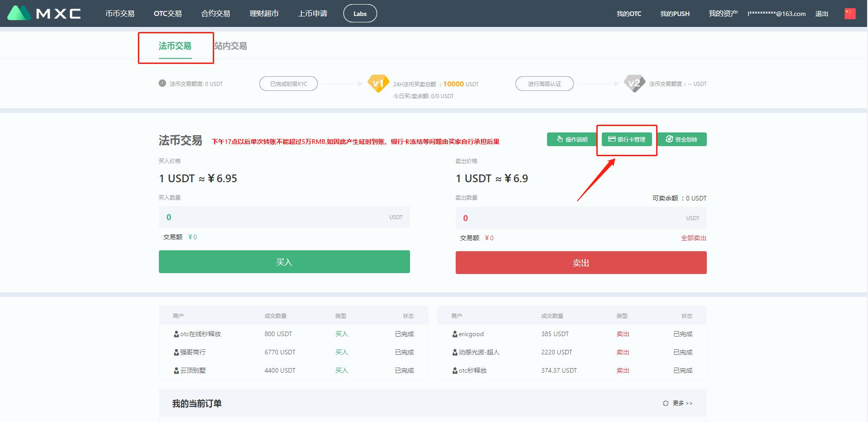868x422 pixels.
Task: Go to 我的OTC
Action: click(x=629, y=14)
